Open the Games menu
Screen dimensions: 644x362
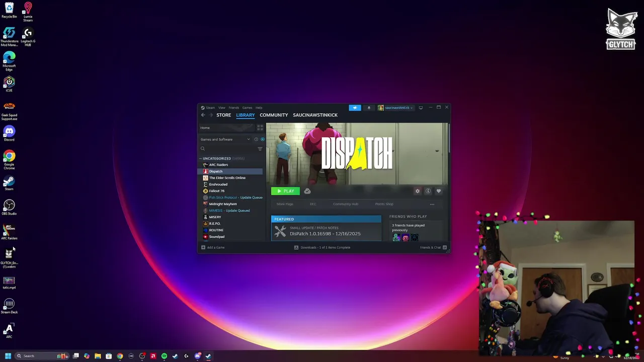coord(247,108)
